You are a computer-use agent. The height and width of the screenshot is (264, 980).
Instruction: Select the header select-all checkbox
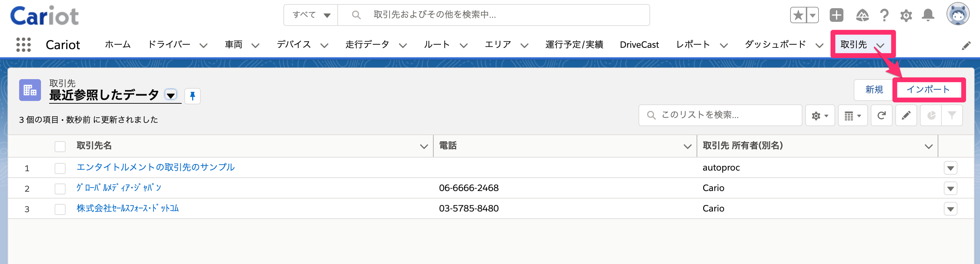coord(60,146)
